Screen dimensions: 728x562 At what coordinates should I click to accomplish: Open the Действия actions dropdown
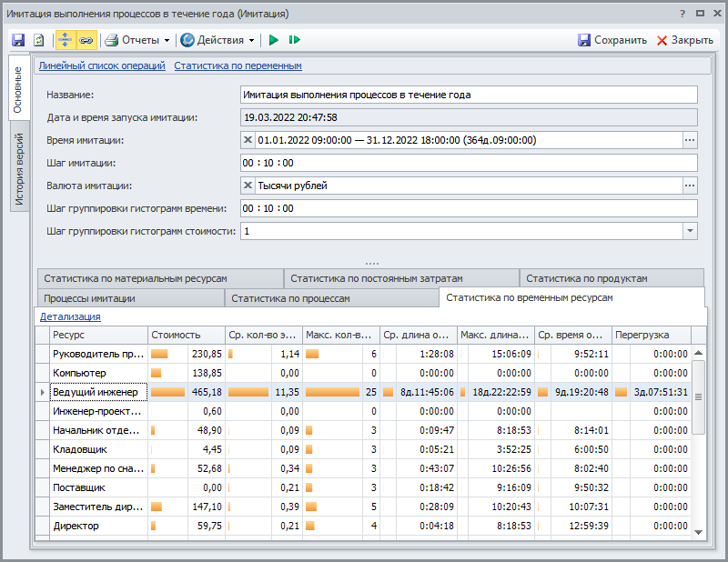point(217,40)
